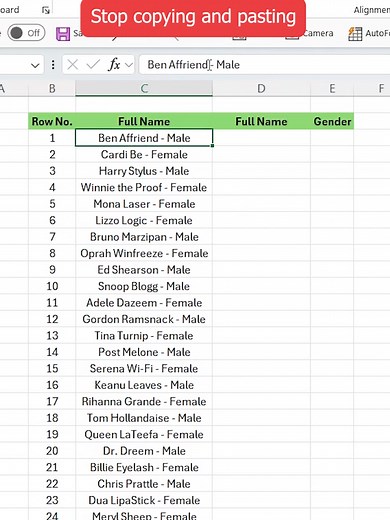This screenshot has width=390, height=520.
Task: Select column E header
Action: point(332,89)
